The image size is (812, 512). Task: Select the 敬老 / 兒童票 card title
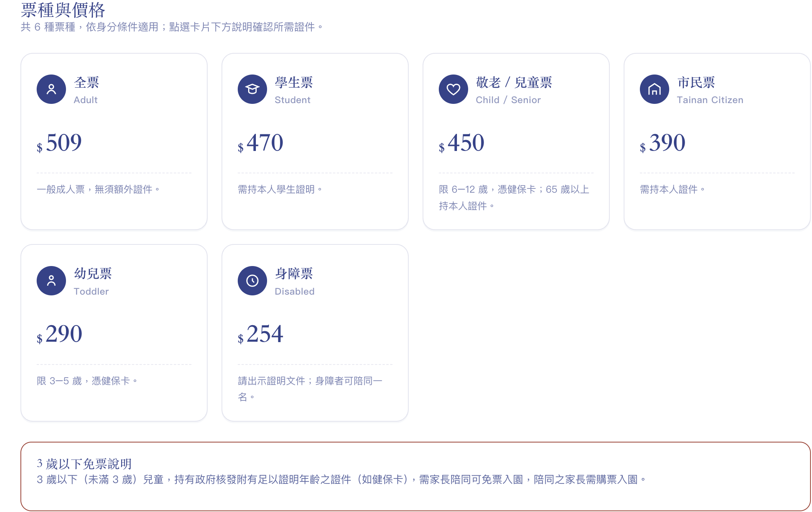point(514,82)
